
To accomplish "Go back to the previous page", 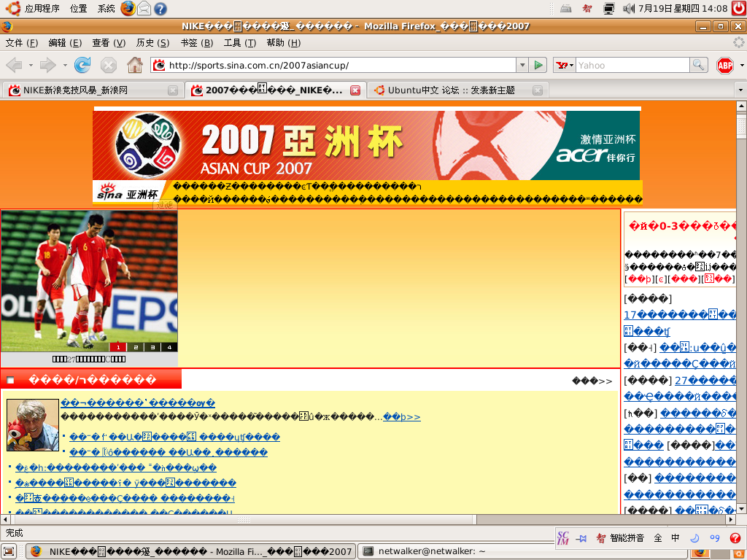I will [x=15, y=65].
